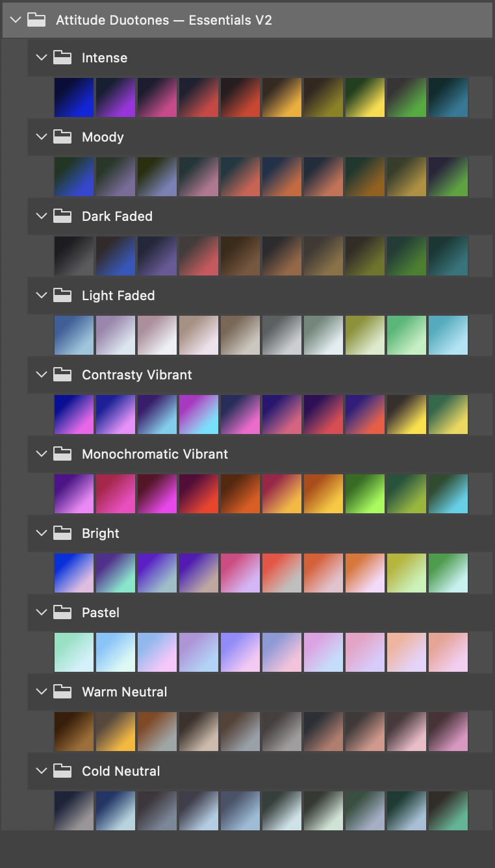This screenshot has width=495, height=868.
Task: Collapse the Cold Neutral folder chevron
Action: coord(42,771)
